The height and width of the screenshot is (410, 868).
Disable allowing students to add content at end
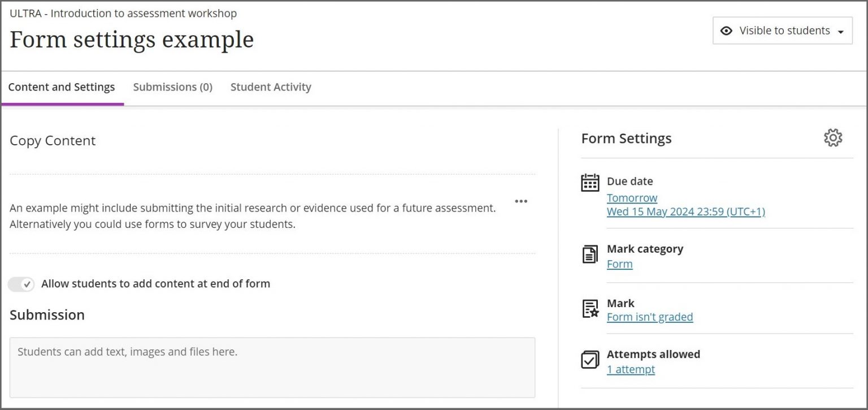[x=21, y=284]
